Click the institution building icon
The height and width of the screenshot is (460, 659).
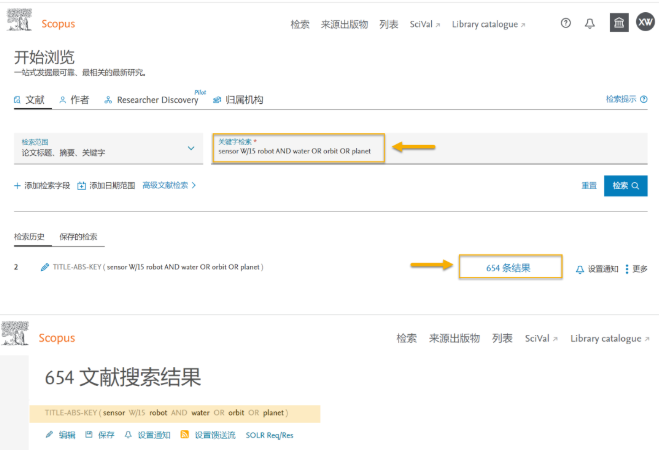click(x=619, y=23)
